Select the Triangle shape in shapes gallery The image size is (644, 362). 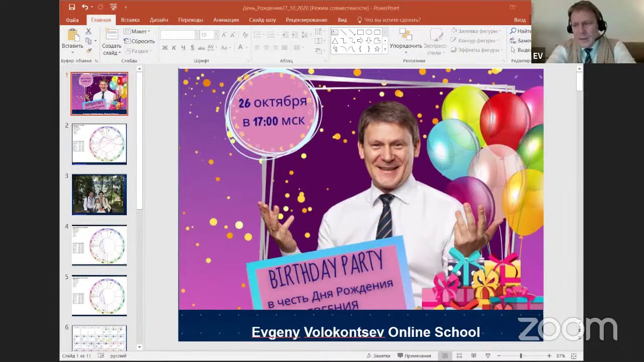click(335, 41)
